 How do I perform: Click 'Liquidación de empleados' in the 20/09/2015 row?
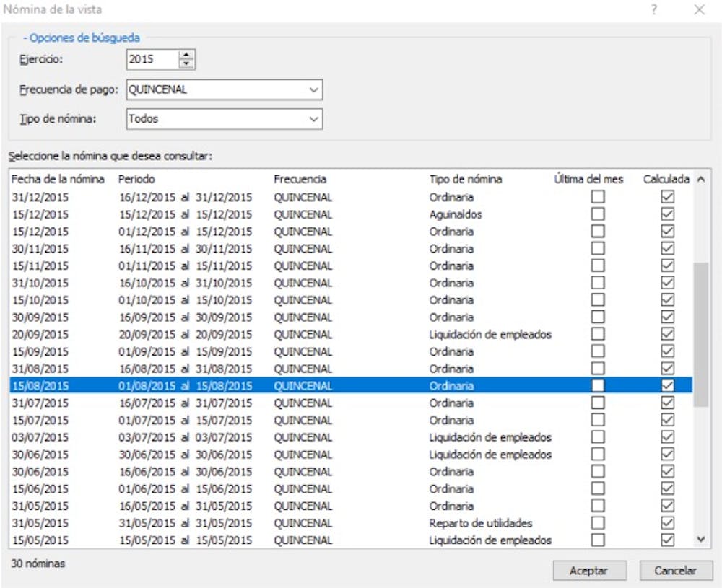pos(490,335)
